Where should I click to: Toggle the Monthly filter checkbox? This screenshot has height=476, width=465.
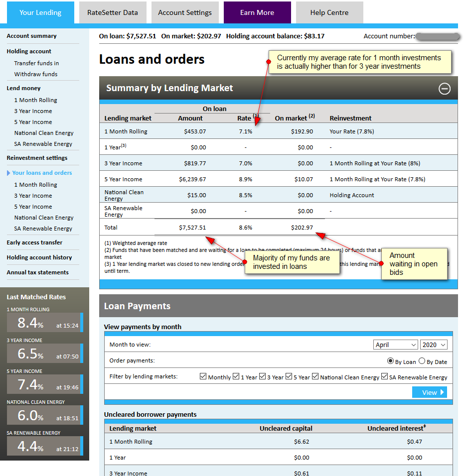(203, 376)
